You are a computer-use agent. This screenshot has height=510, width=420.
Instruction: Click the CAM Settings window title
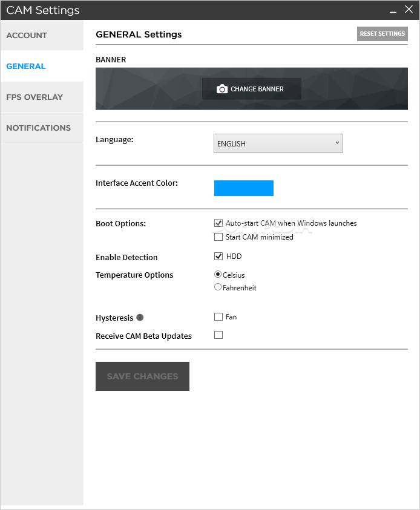(42, 10)
